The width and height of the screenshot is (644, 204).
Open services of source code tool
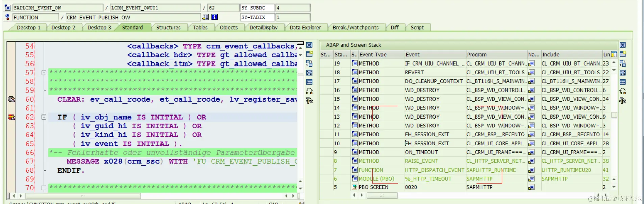tap(309, 91)
